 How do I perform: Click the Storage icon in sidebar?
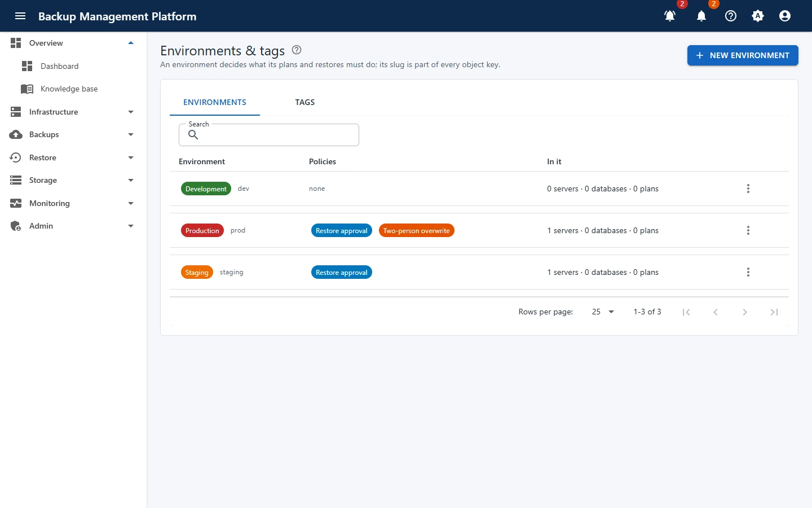pos(16,180)
